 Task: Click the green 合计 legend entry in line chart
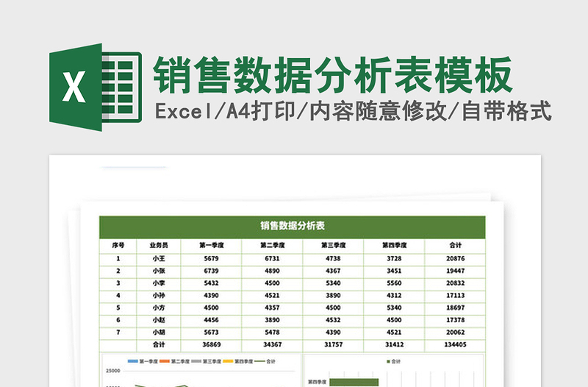(265, 361)
